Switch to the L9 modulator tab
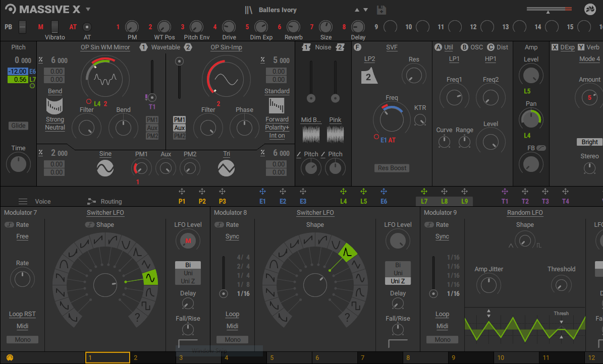603x364 pixels. [465, 201]
